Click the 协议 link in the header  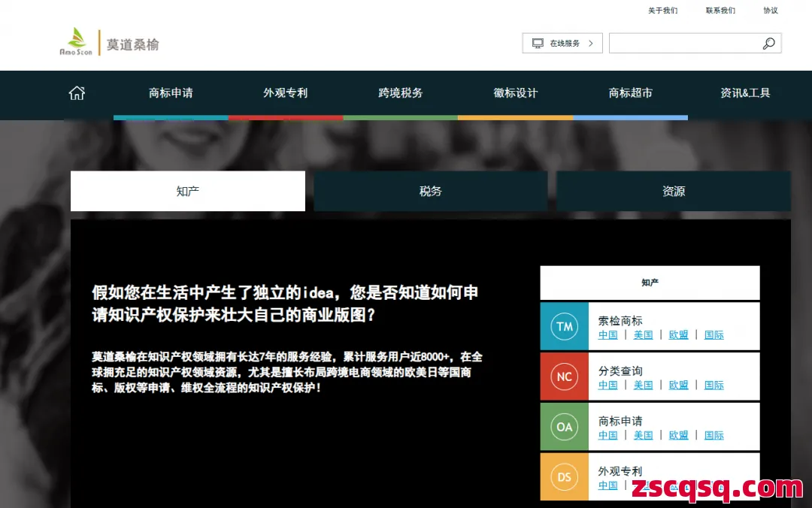coord(770,11)
